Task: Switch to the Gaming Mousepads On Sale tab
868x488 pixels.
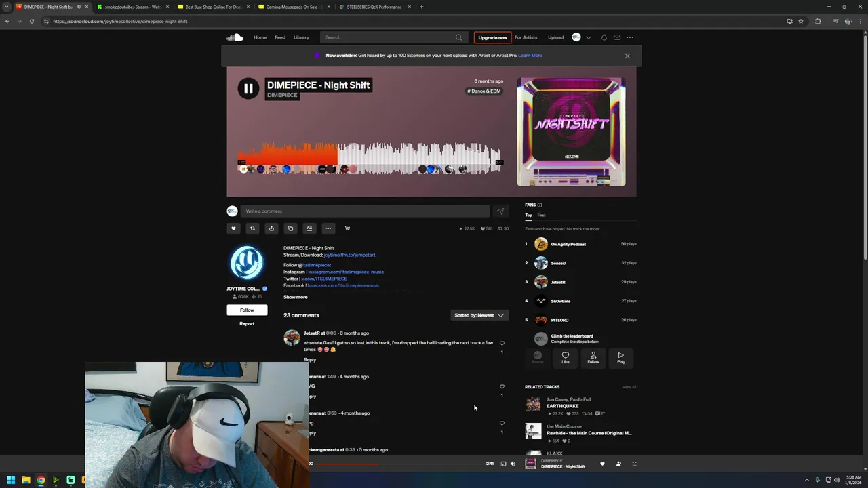Action: [294, 7]
